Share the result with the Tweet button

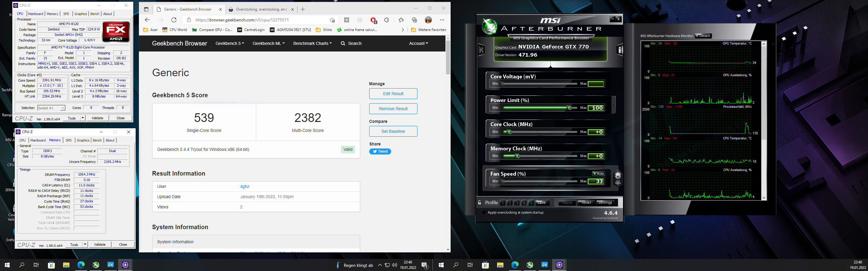[380, 151]
